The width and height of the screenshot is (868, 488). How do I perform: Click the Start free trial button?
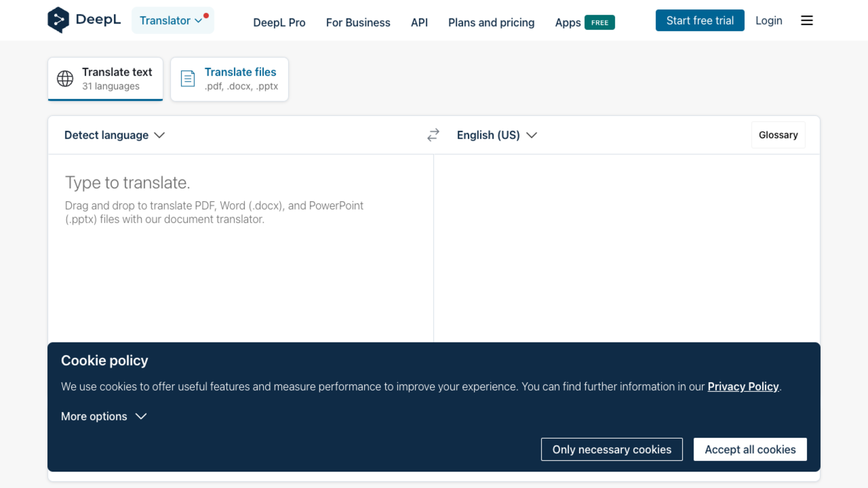coord(700,21)
